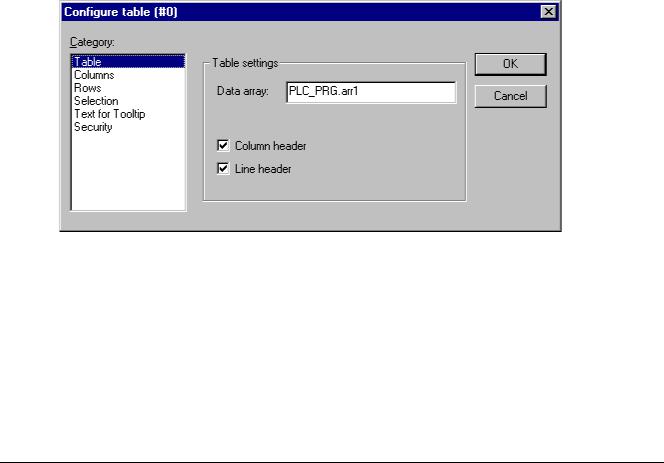This screenshot has height=463, width=664.
Task: Click the Data array label
Action: pyautogui.click(x=237, y=92)
